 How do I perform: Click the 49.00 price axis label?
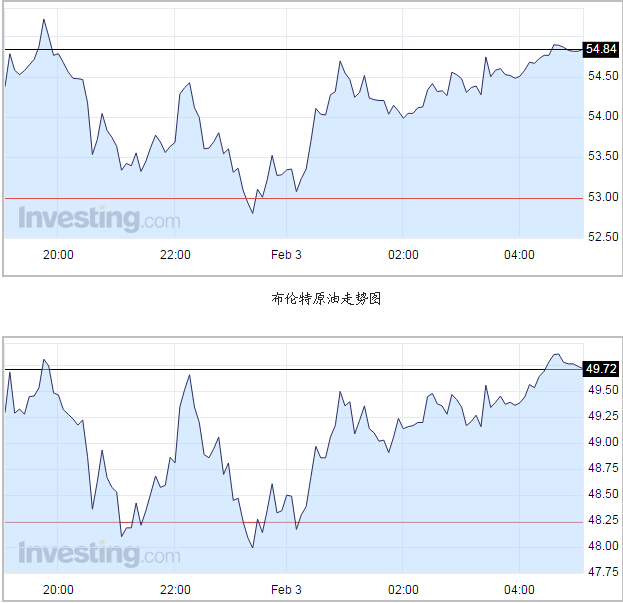pyautogui.click(x=602, y=442)
